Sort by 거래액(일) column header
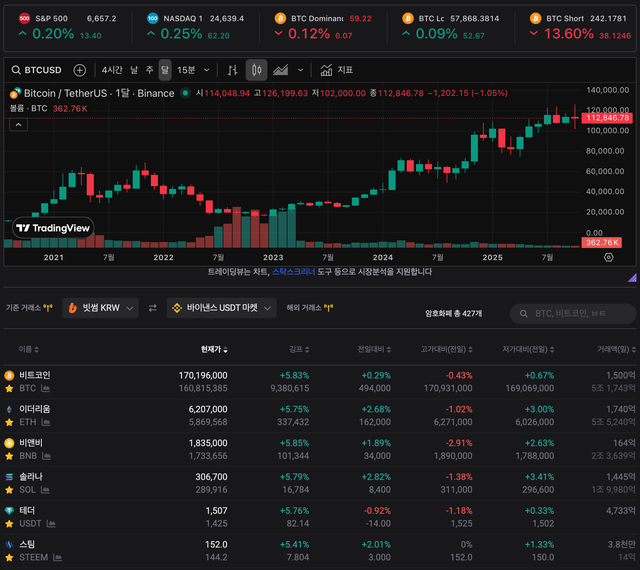The width and height of the screenshot is (640, 570). point(616,349)
